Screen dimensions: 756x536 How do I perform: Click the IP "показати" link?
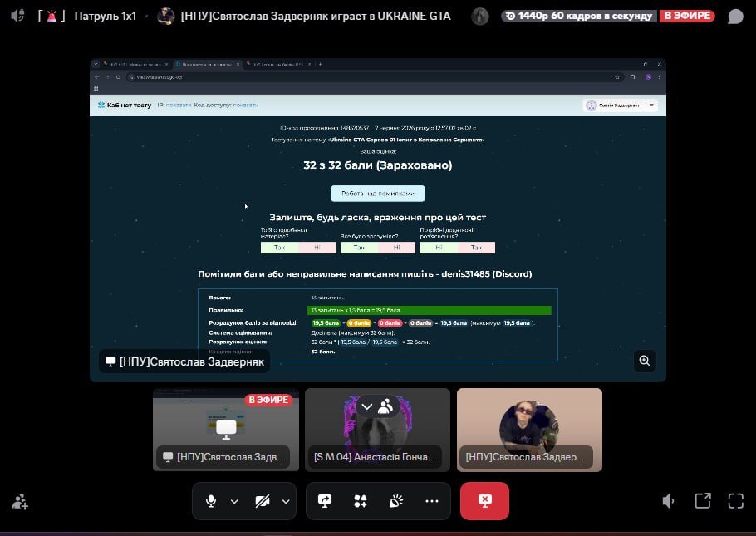coord(179,106)
